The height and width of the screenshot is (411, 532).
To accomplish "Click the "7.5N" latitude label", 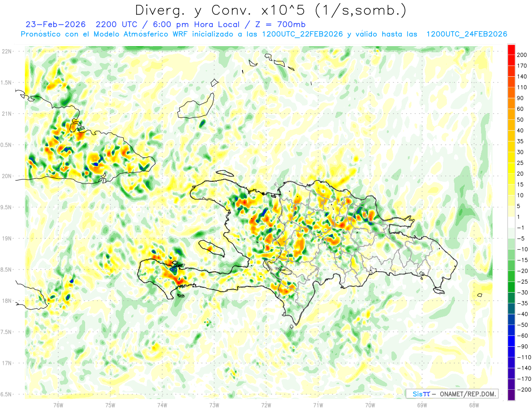I will point(6,332).
